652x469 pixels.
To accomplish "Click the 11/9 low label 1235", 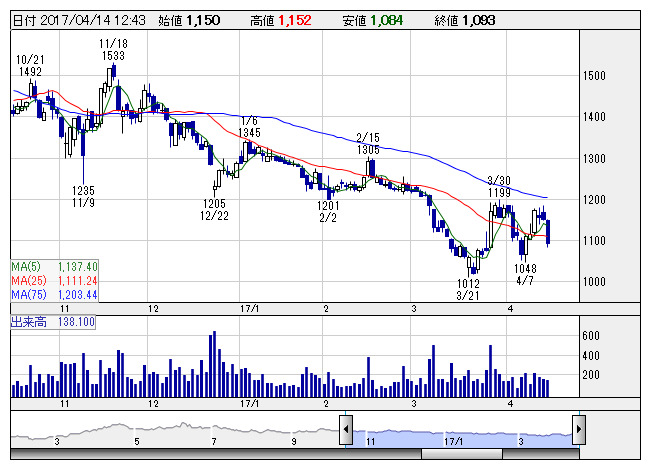I will (x=82, y=190).
